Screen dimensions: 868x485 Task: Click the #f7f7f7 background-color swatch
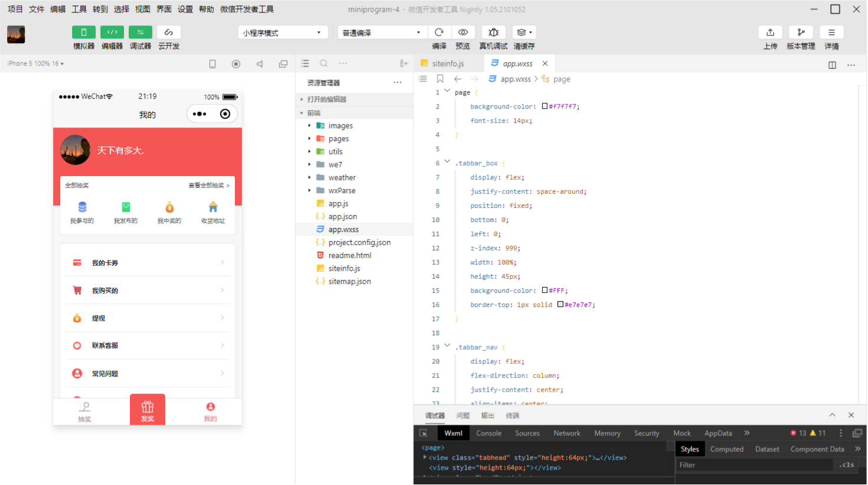point(544,106)
